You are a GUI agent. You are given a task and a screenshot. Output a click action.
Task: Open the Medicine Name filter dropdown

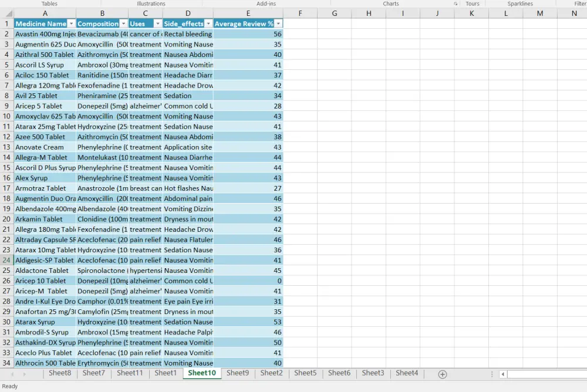[71, 23]
